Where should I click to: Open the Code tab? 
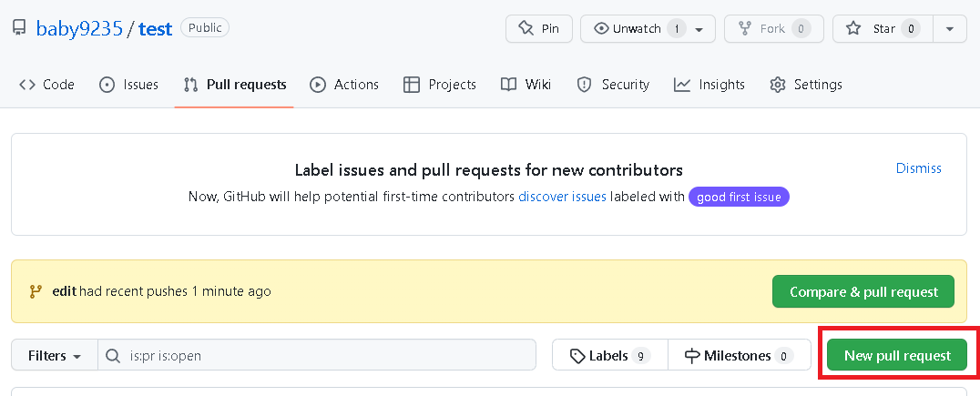click(x=46, y=85)
